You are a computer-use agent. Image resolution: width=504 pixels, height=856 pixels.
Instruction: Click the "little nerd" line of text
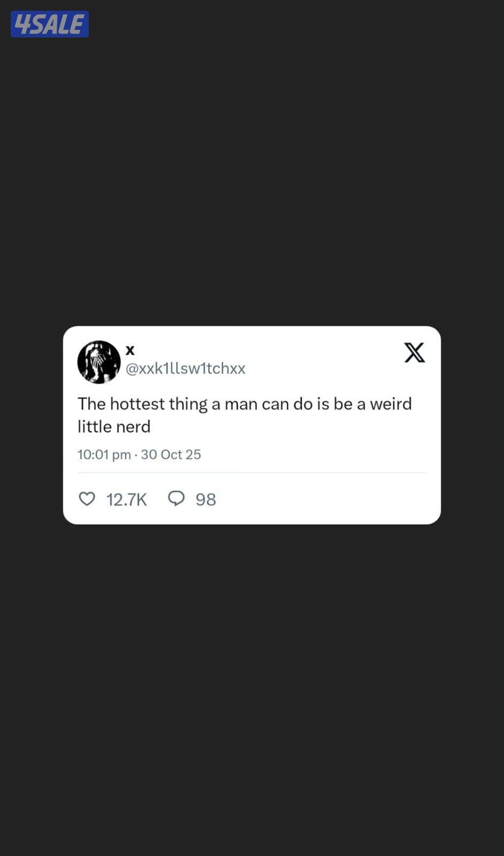(114, 426)
